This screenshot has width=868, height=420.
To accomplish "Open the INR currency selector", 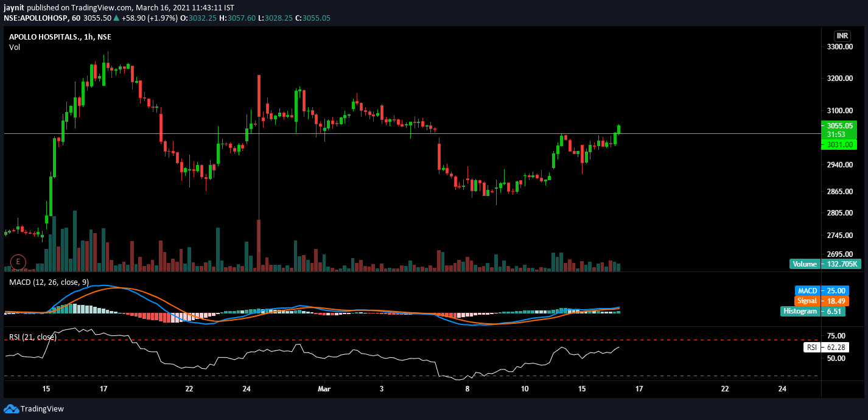I will 842,36.
